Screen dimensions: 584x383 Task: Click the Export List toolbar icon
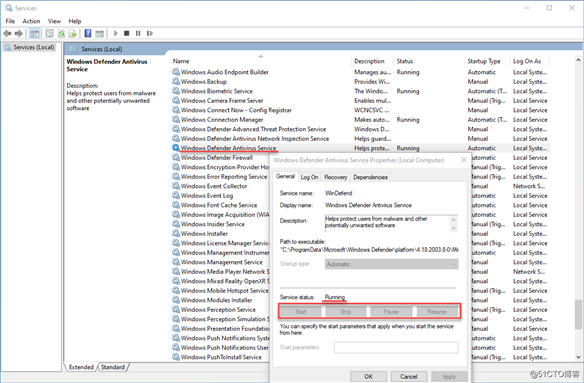[x=73, y=34]
